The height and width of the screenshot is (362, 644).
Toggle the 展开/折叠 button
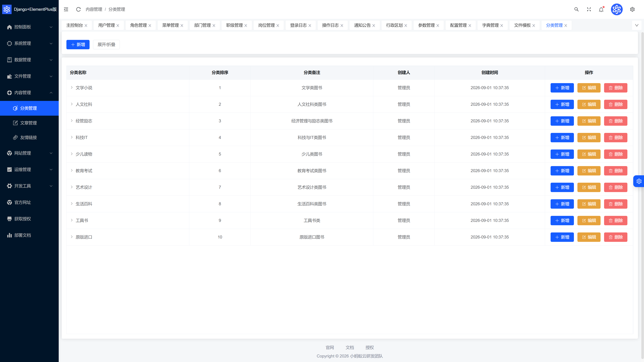click(x=106, y=44)
